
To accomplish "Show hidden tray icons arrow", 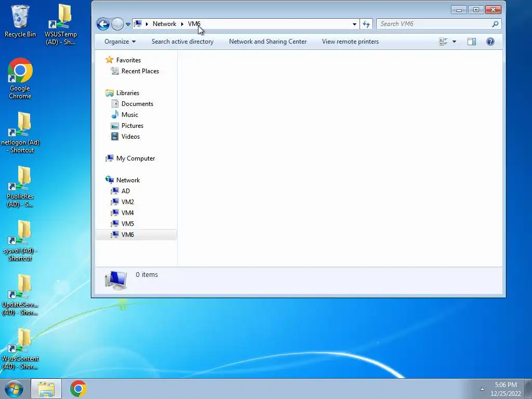I will (x=482, y=389).
